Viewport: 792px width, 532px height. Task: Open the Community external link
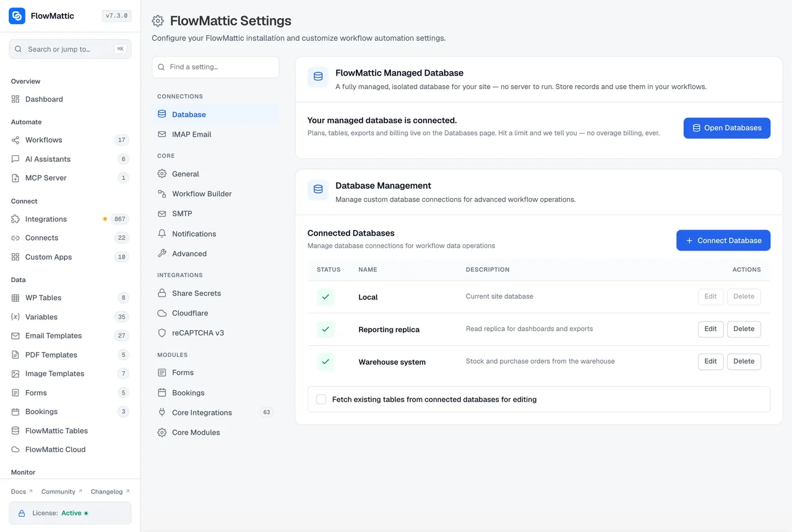point(62,492)
